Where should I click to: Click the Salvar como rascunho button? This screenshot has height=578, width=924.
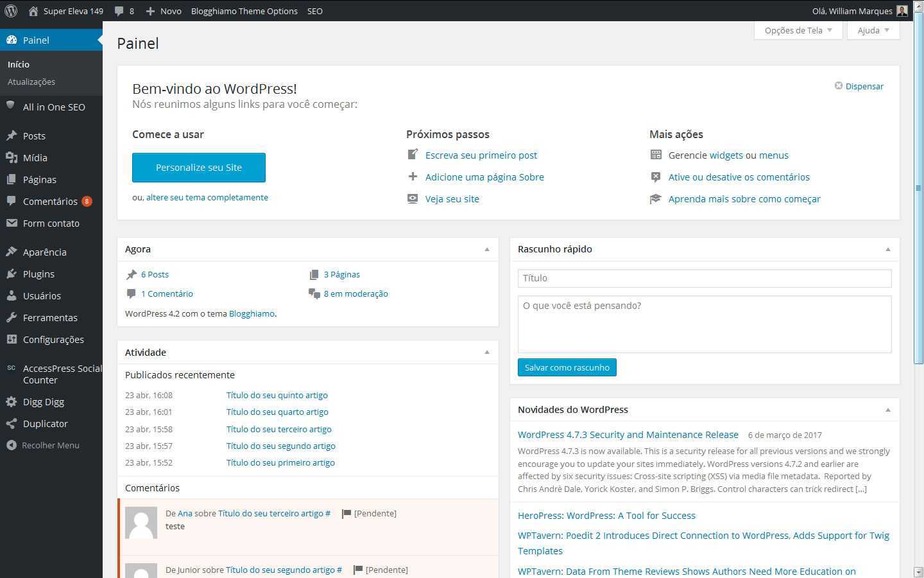[x=567, y=367]
